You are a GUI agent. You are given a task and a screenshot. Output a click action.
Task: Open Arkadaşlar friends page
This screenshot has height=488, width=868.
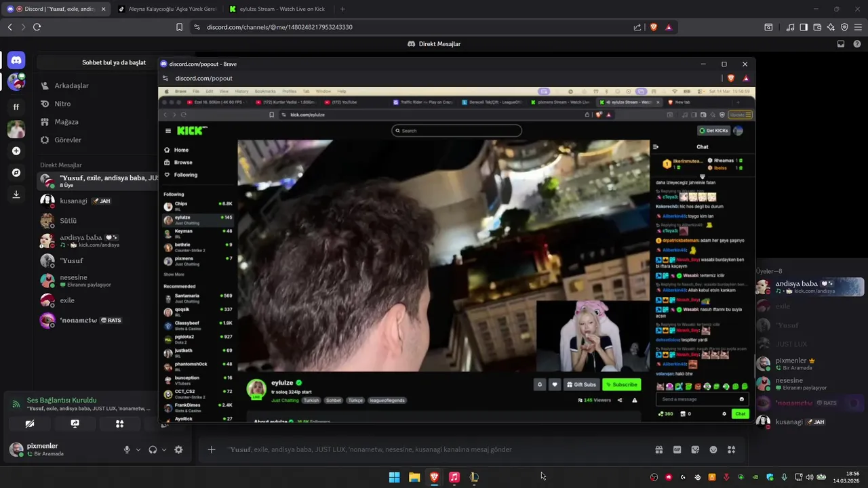click(97, 86)
